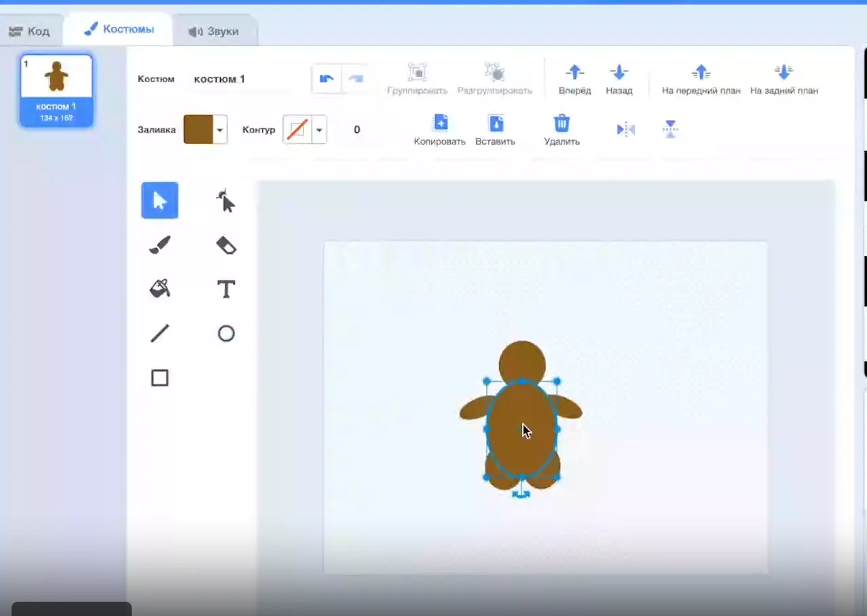Bring shape to front На передний план
The width and height of the screenshot is (867, 616).
tap(701, 79)
